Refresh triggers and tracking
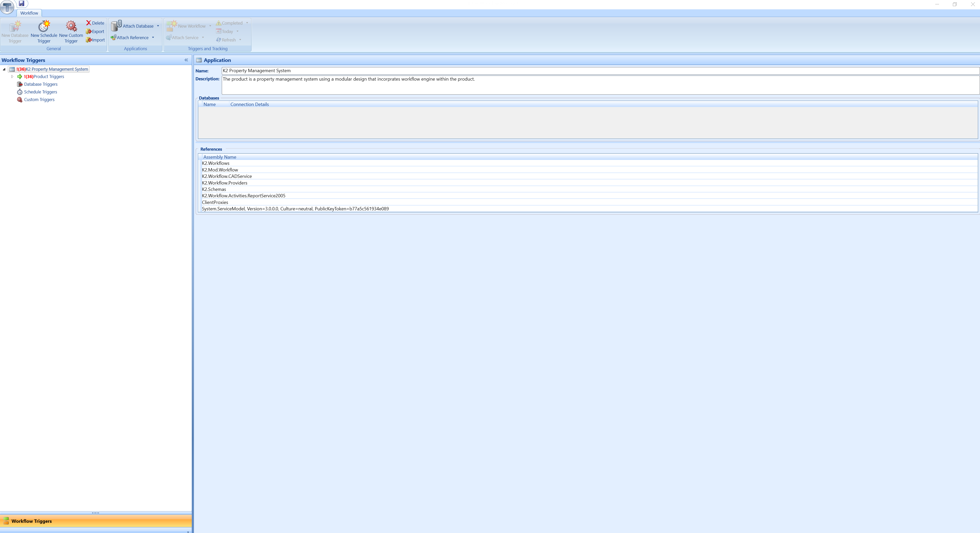 coord(228,40)
